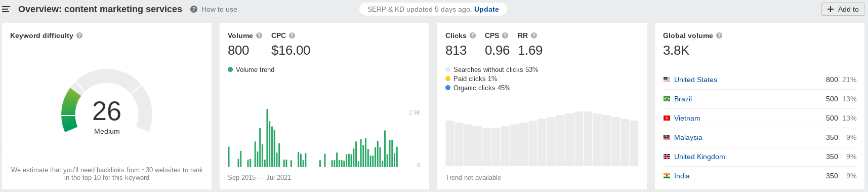This screenshot has width=868, height=192.
Task: Click the CPS help icon
Action: (505, 35)
